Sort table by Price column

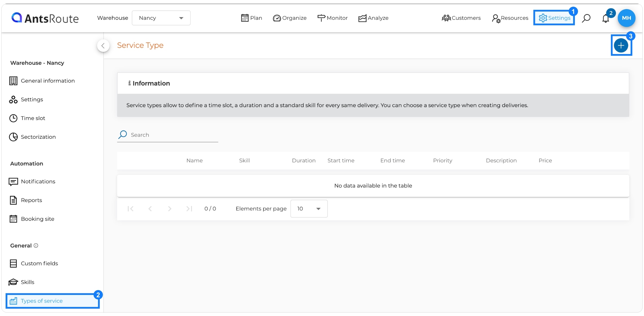pyautogui.click(x=545, y=160)
